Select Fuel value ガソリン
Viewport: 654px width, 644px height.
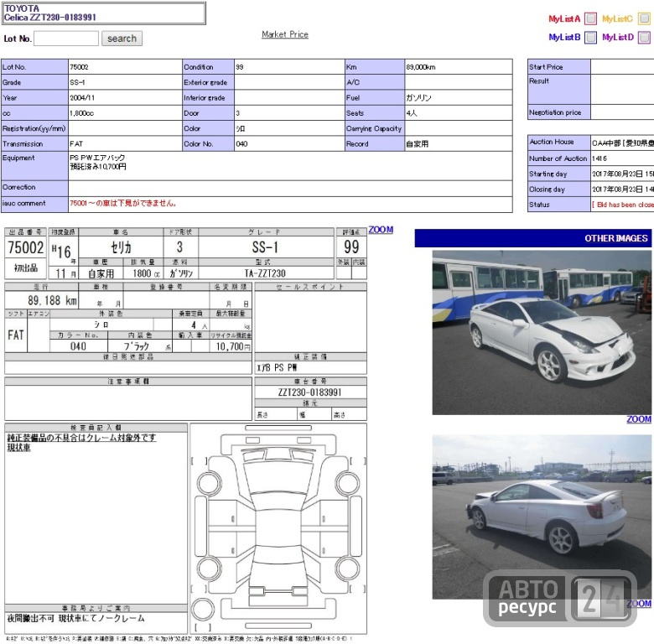click(418, 98)
